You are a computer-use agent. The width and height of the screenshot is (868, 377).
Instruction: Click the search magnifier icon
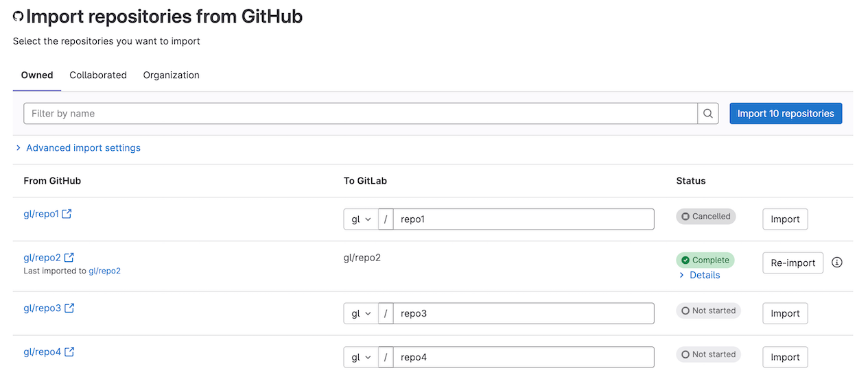point(708,114)
